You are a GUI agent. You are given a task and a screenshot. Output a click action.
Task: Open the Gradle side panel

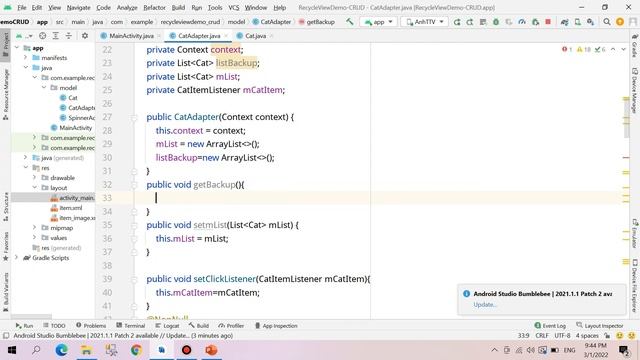[635, 46]
